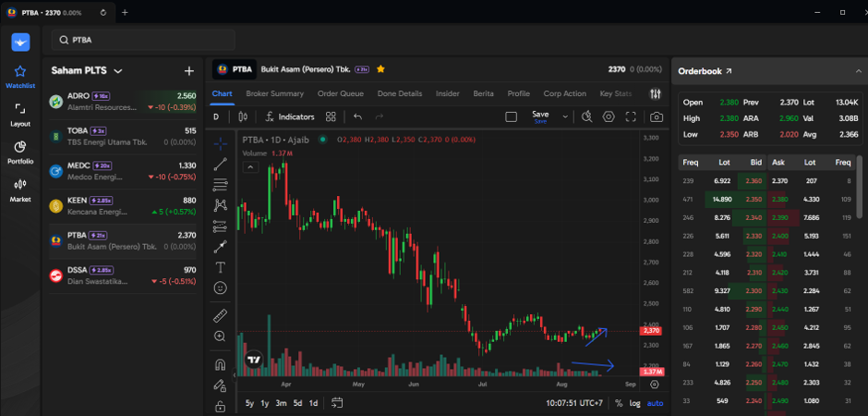Screen dimensions: 868x416
Task: Set chart range to 3m
Action: 282,403
